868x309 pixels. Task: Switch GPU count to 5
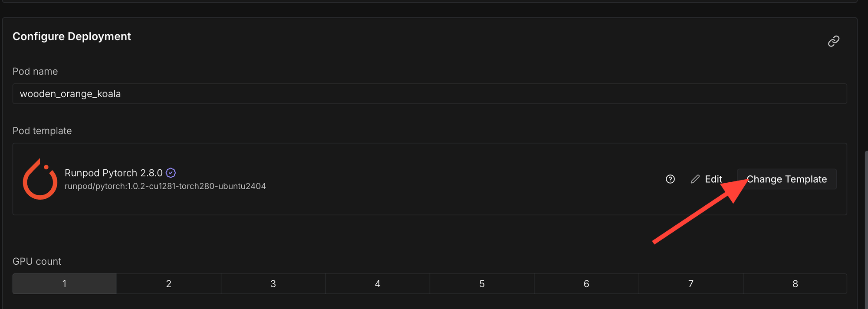point(482,284)
